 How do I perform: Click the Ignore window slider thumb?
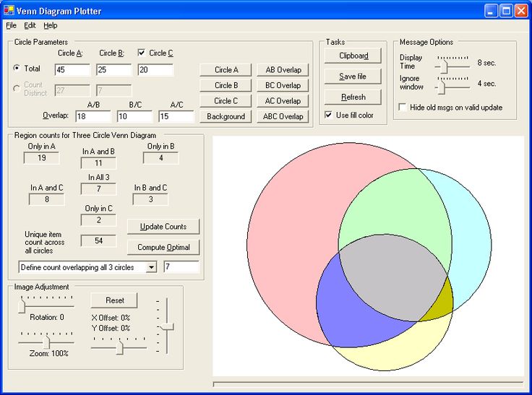pos(441,88)
